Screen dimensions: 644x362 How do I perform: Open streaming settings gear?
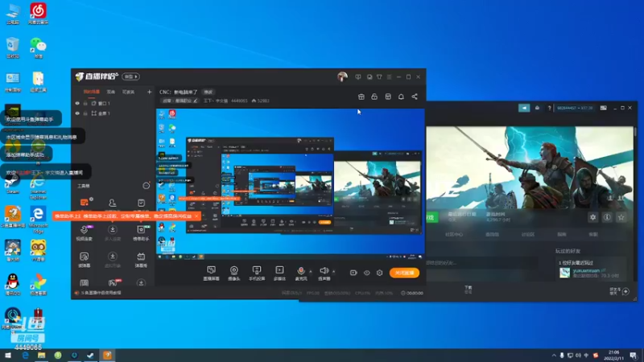click(x=379, y=273)
